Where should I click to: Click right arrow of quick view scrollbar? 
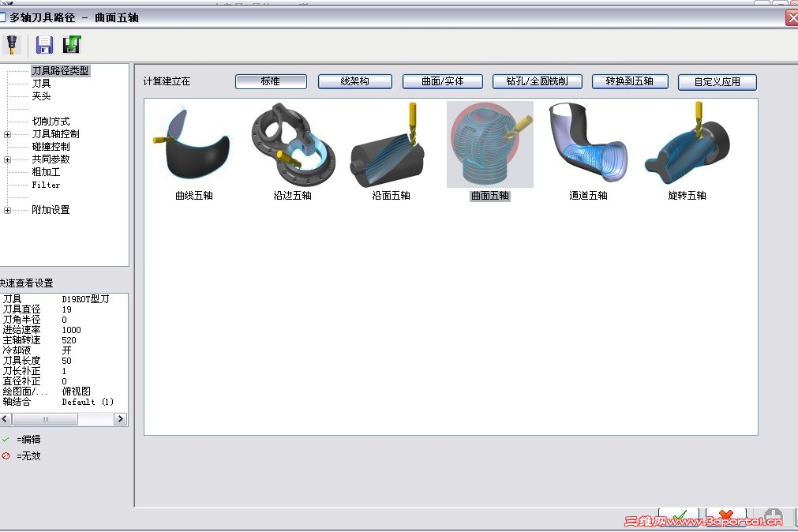coord(120,419)
